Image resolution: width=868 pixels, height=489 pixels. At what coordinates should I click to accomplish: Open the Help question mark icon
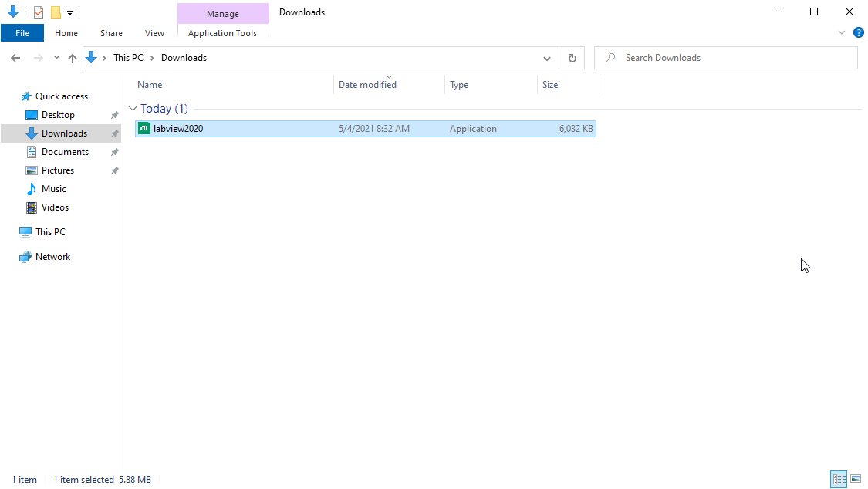(x=858, y=33)
